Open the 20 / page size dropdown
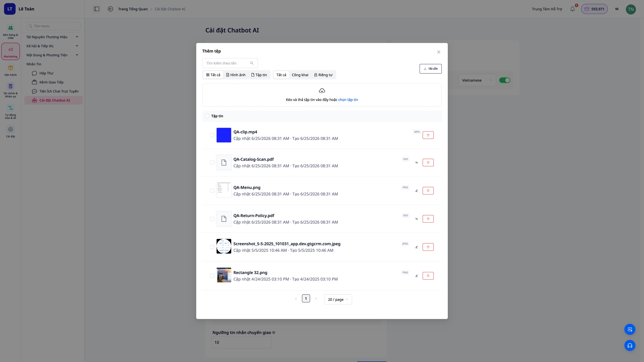Image resolution: width=644 pixels, height=362 pixels. (x=338, y=299)
